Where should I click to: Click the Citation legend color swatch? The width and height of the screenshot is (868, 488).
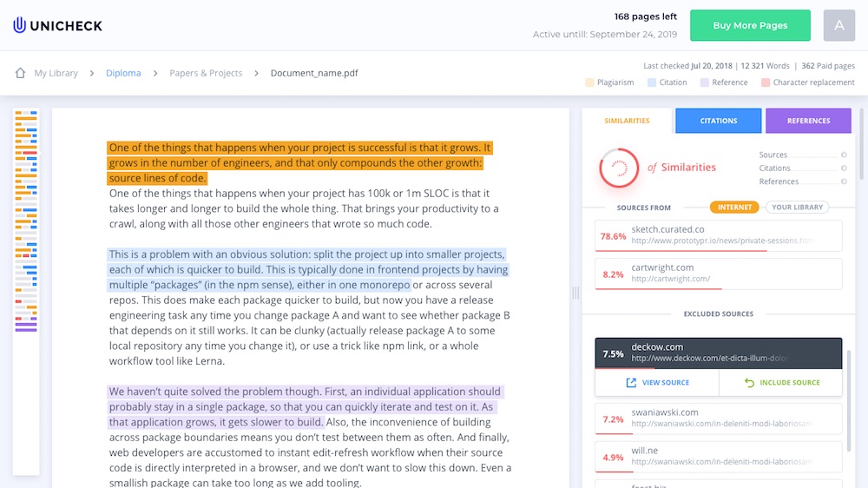click(652, 82)
